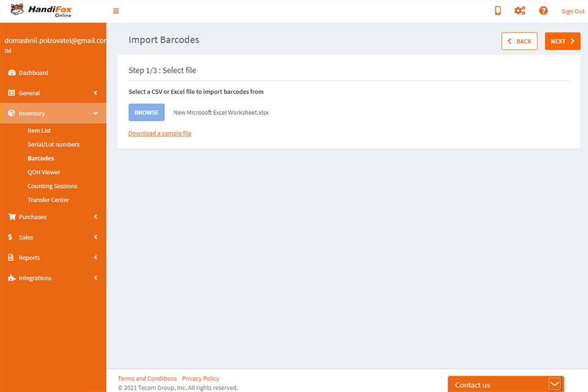The width and height of the screenshot is (588, 392).
Task: Click the Reports document icon
Action: [x=11, y=257]
